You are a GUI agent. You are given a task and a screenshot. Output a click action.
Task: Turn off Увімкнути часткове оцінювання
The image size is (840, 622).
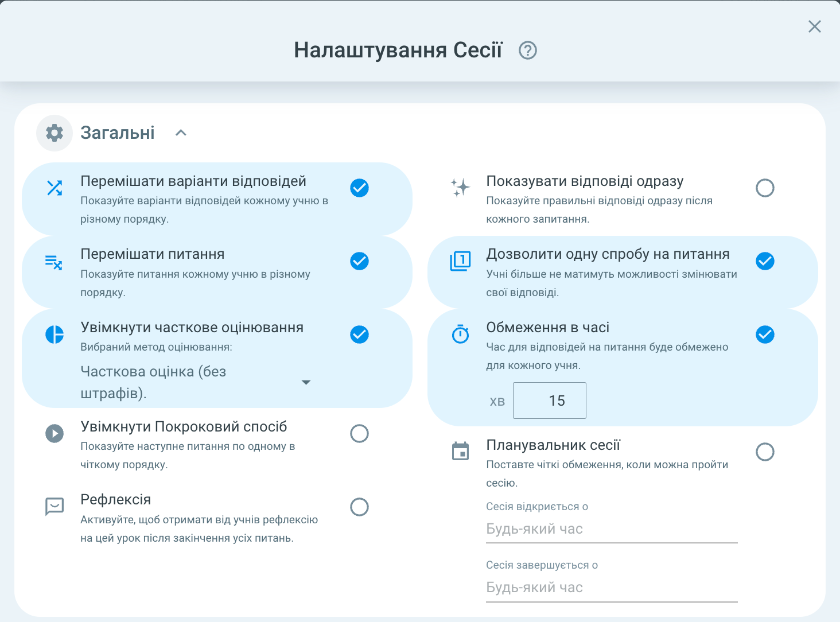coord(359,335)
